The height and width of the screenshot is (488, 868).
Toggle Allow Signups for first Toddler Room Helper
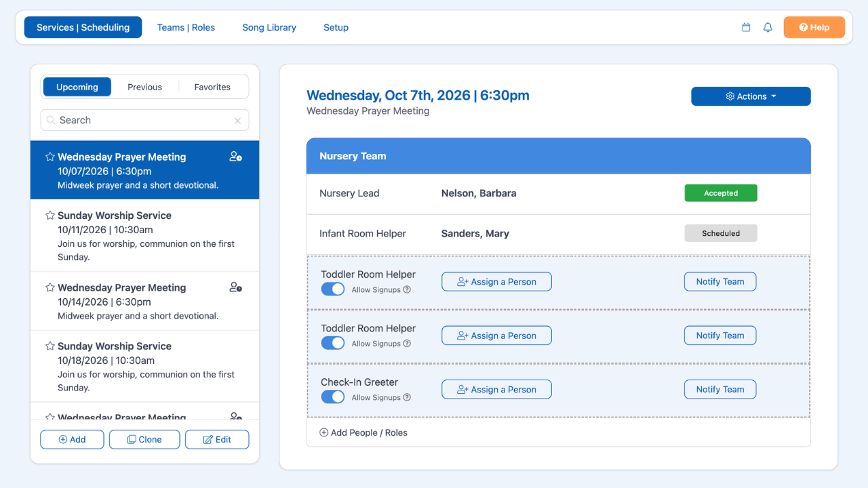pos(333,289)
